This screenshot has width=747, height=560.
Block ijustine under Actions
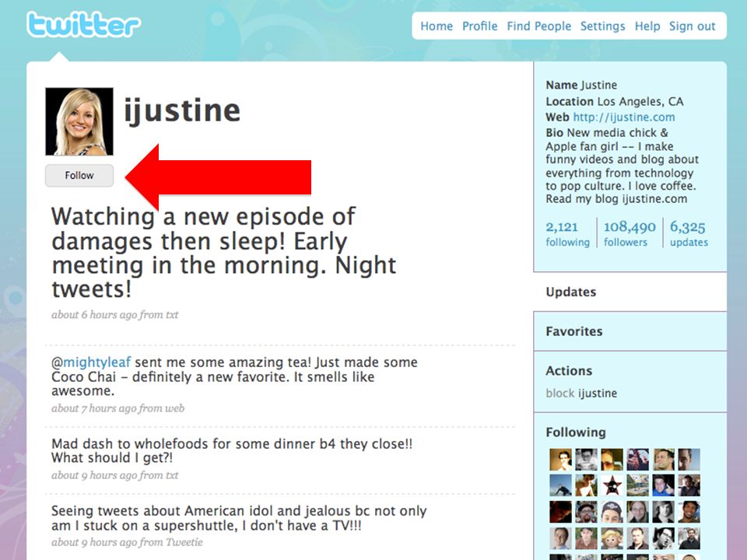[x=581, y=394]
